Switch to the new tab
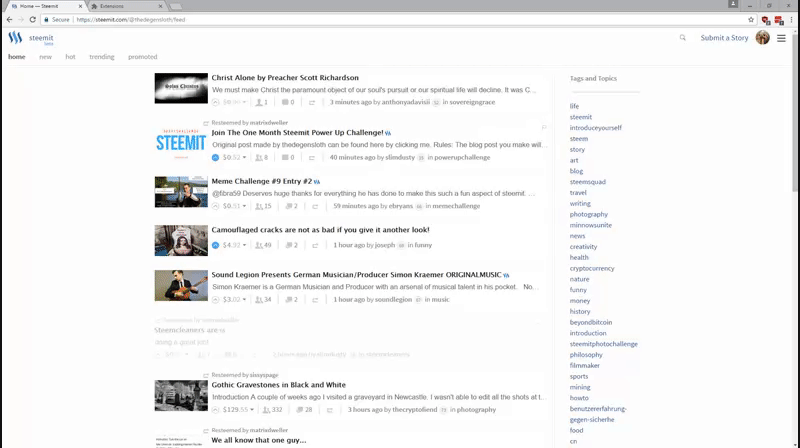 coord(45,57)
